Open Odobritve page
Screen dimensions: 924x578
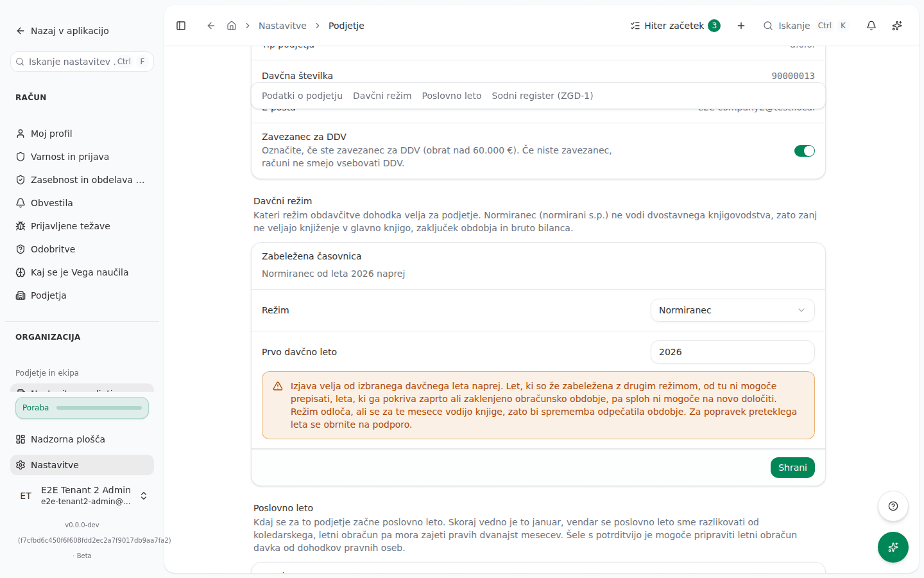point(82,249)
